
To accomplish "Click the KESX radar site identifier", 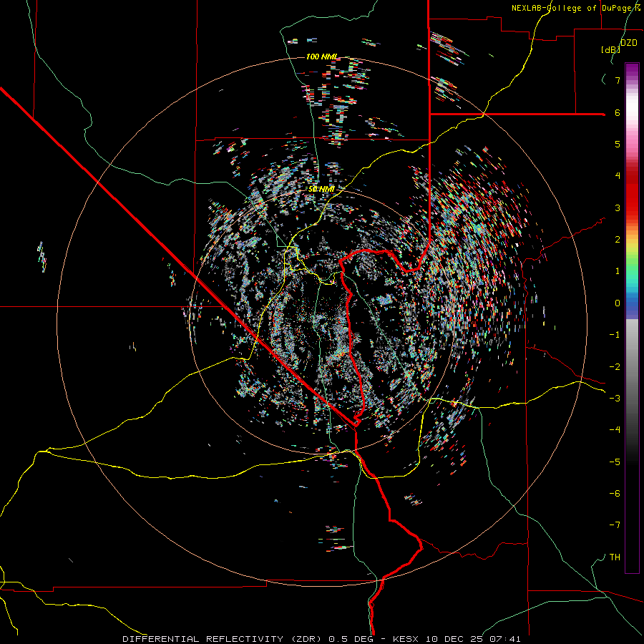I will pyautogui.click(x=407, y=639).
